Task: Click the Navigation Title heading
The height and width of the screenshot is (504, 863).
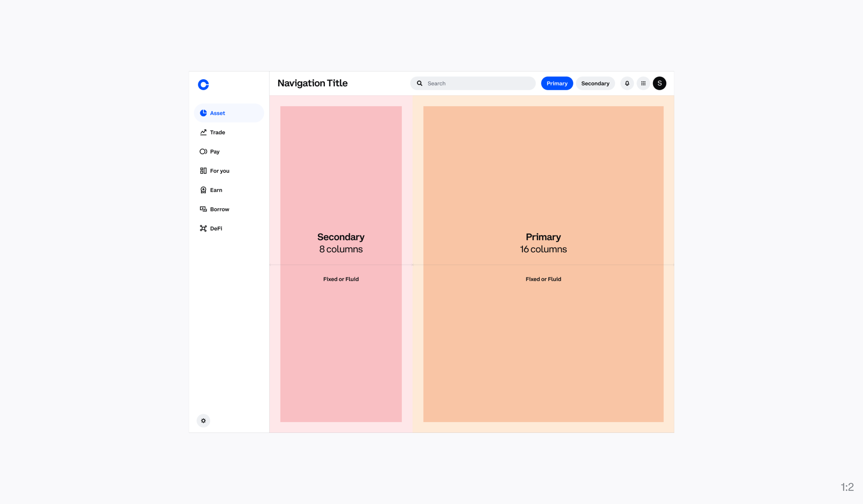Action: [x=312, y=83]
